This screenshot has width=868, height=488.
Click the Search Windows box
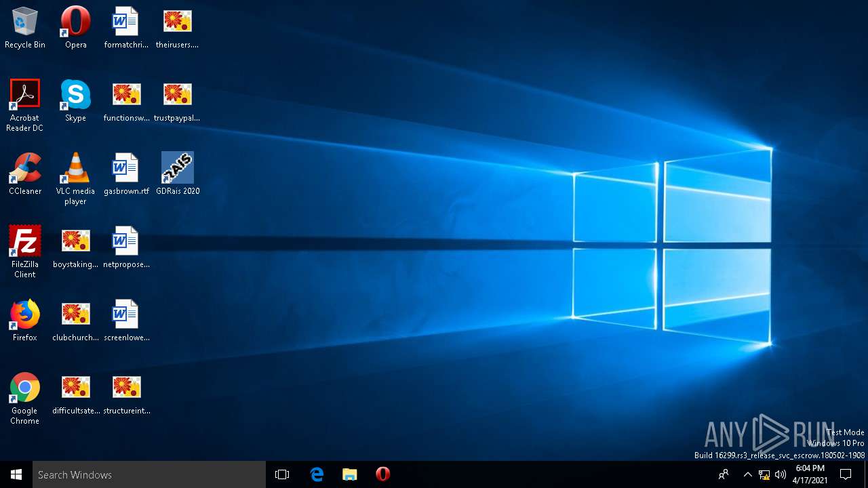(149, 474)
